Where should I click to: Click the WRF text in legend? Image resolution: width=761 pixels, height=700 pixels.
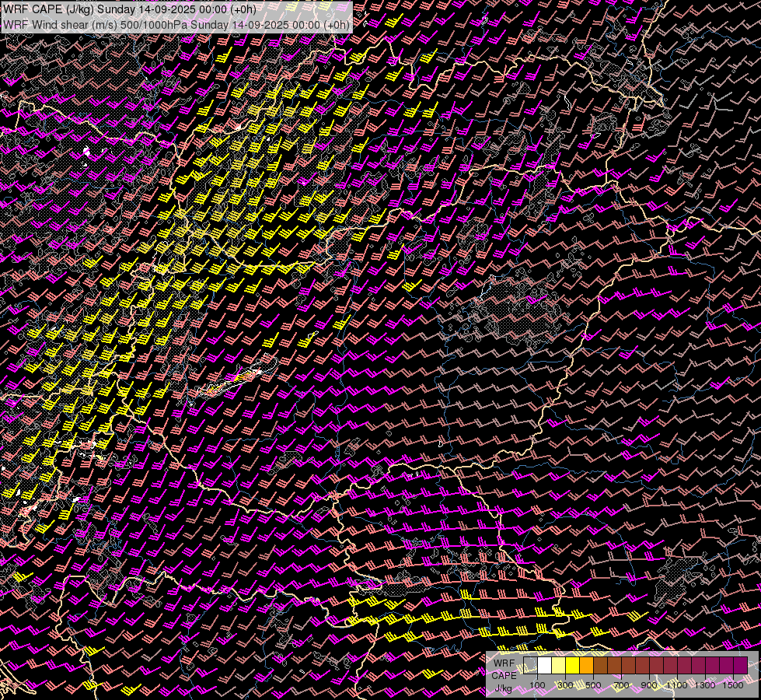(x=505, y=663)
